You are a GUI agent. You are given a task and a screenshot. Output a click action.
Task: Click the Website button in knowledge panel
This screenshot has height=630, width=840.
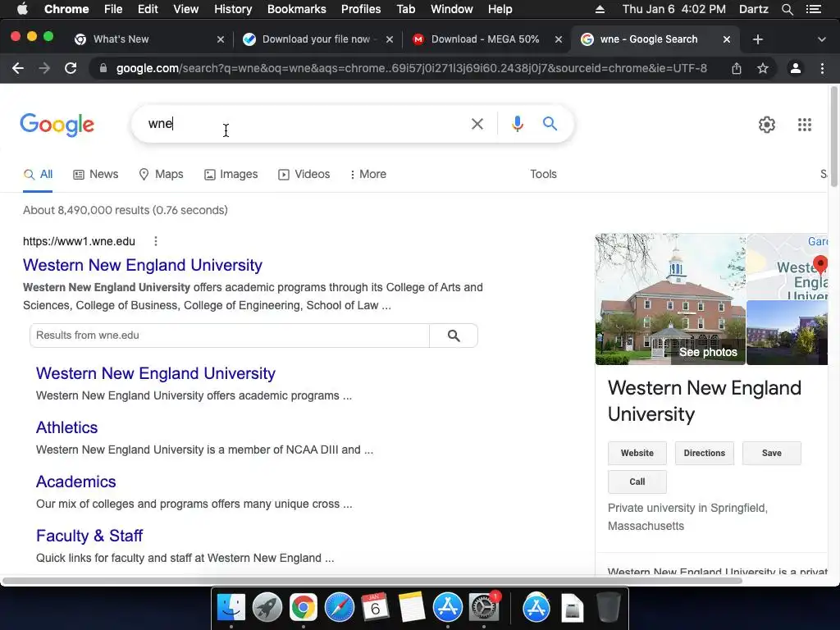(637, 453)
